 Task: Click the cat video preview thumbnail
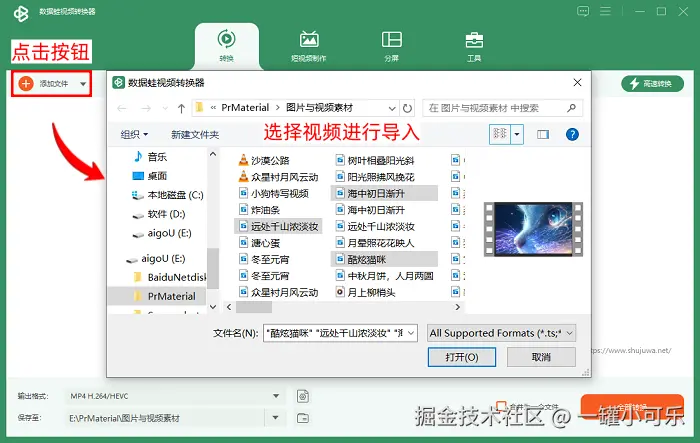[x=533, y=229]
